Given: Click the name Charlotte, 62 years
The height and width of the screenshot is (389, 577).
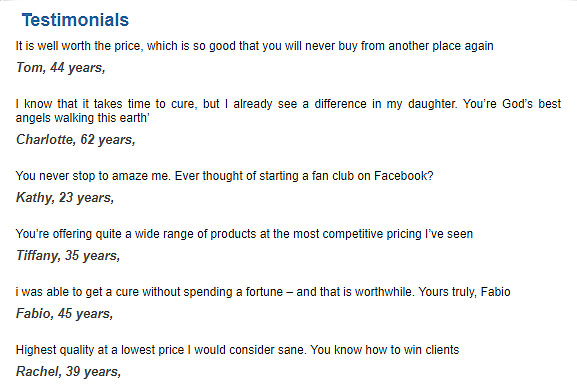Looking at the screenshot, I should tap(75, 140).
